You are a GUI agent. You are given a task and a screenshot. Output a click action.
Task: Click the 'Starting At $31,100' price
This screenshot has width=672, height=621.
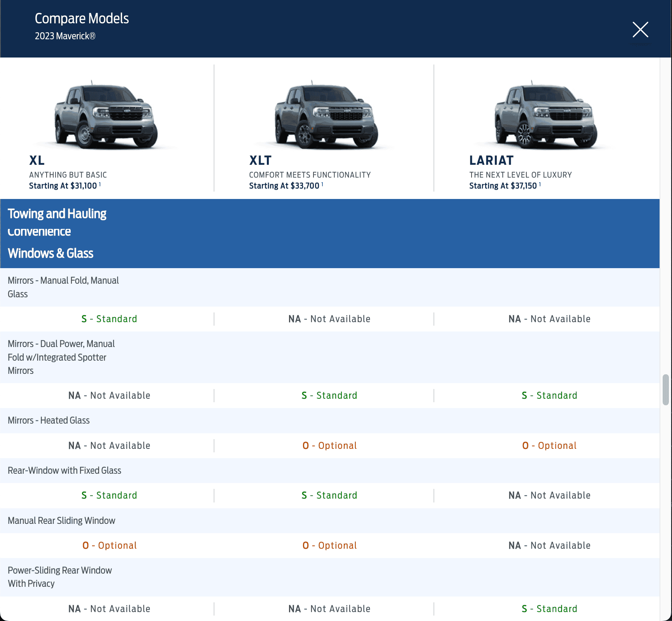[x=63, y=186]
